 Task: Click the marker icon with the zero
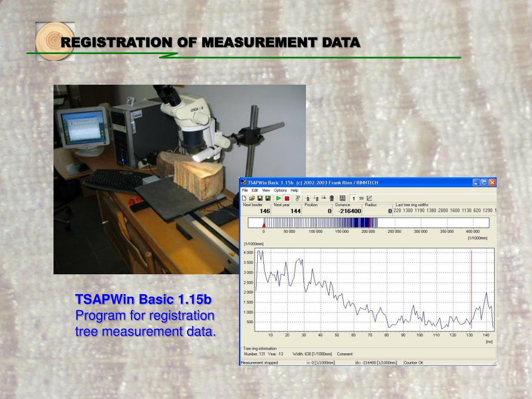[308, 198]
